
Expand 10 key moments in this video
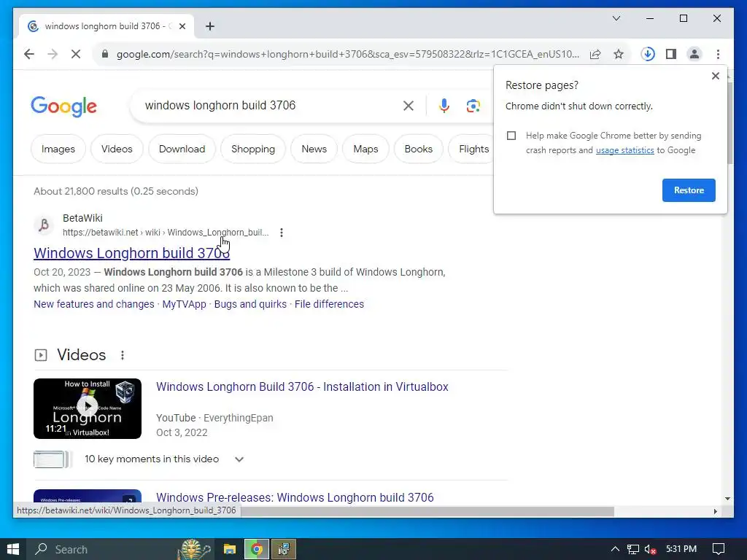click(x=239, y=459)
